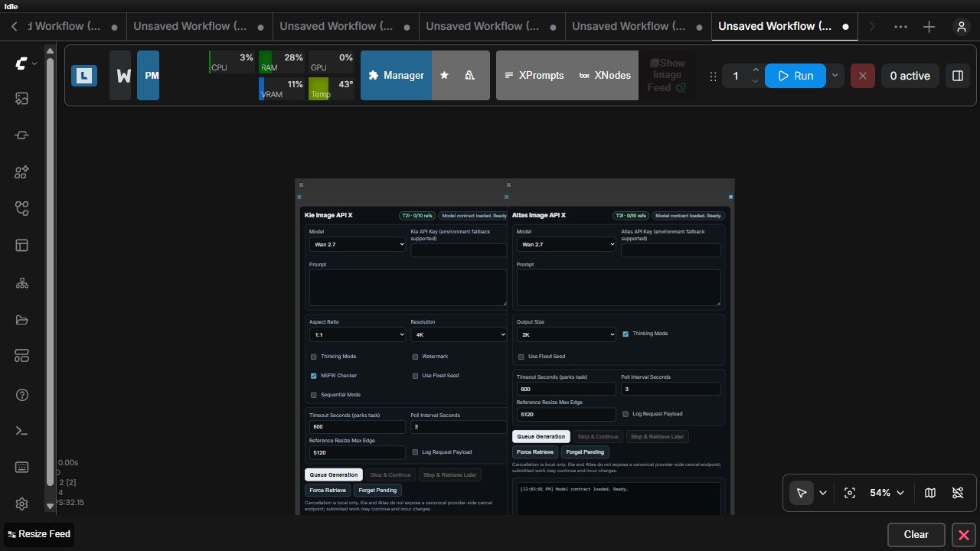980x551 pixels.
Task: Enable Sequential Mode in Kie node
Action: point(313,395)
